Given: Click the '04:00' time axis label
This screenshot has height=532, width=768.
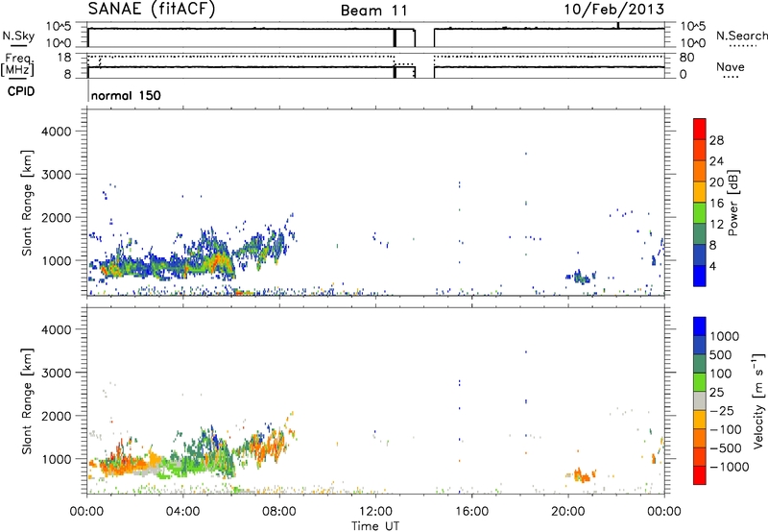Looking at the screenshot, I should click(183, 512).
